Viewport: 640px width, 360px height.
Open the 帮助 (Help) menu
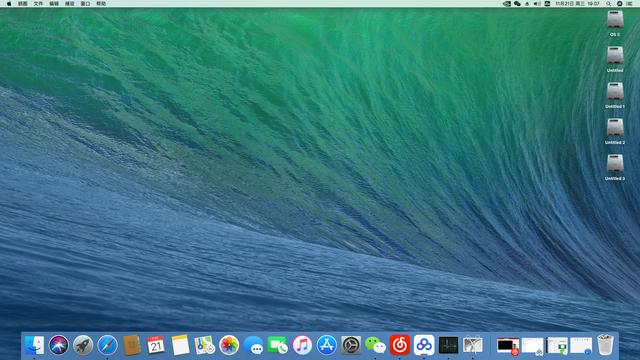101,4
